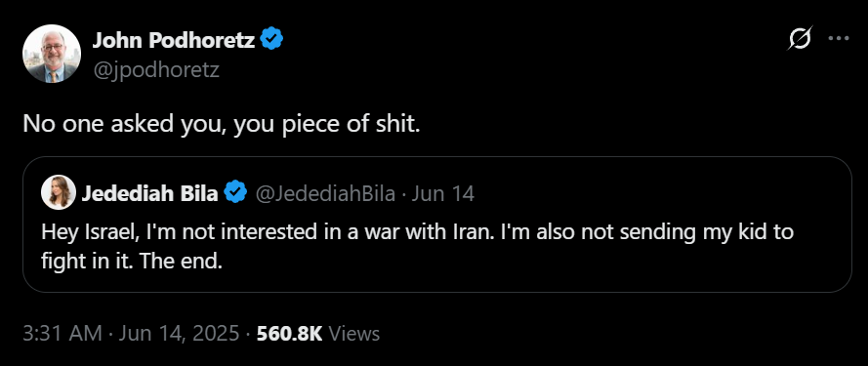Image resolution: width=868 pixels, height=366 pixels.
Task: Open the John Podhoretz display name link
Action: click(x=173, y=40)
